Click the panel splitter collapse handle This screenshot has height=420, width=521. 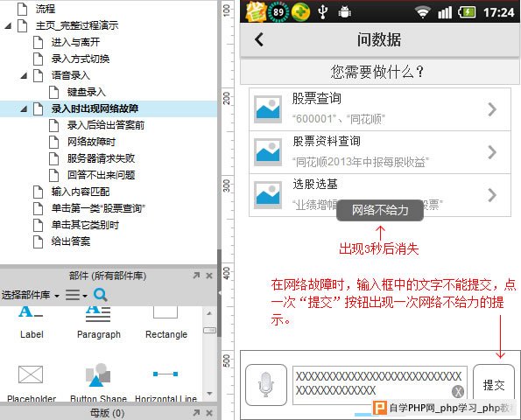pyautogui.click(x=219, y=293)
